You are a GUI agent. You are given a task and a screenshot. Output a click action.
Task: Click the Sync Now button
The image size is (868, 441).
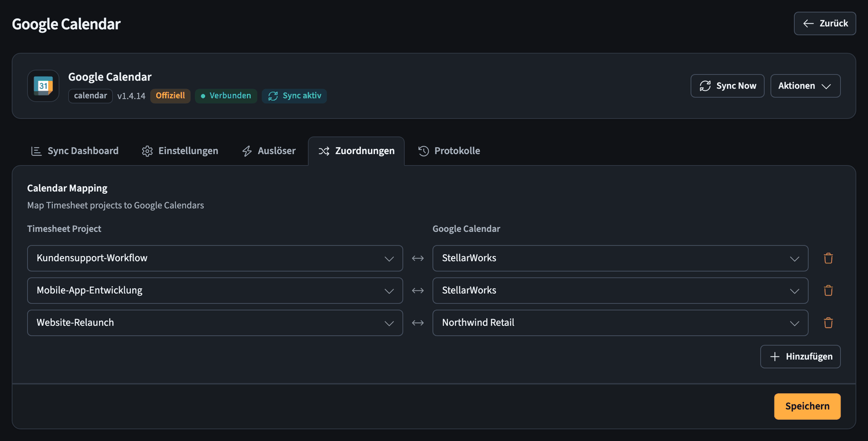click(x=727, y=86)
